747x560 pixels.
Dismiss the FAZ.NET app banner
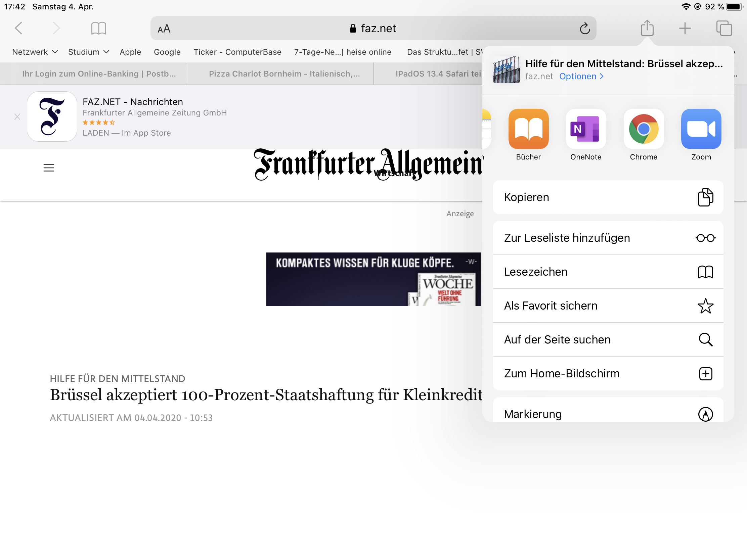(x=17, y=117)
